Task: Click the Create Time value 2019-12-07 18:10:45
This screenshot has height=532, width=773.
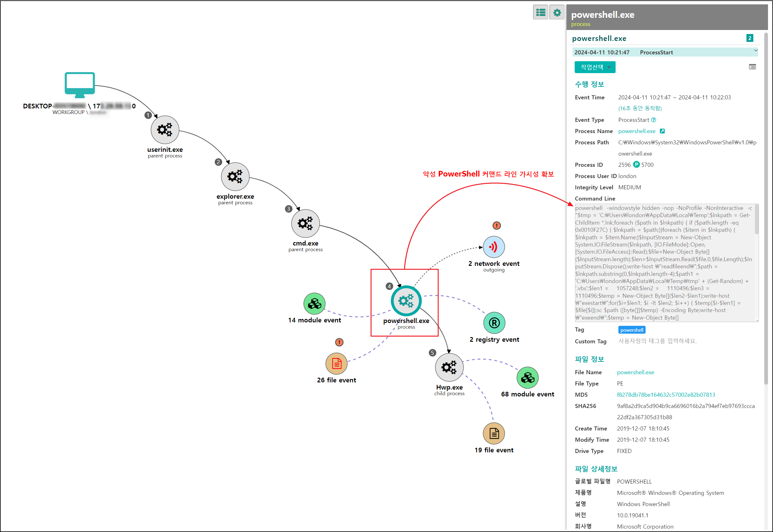Action: [x=643, y=429]
